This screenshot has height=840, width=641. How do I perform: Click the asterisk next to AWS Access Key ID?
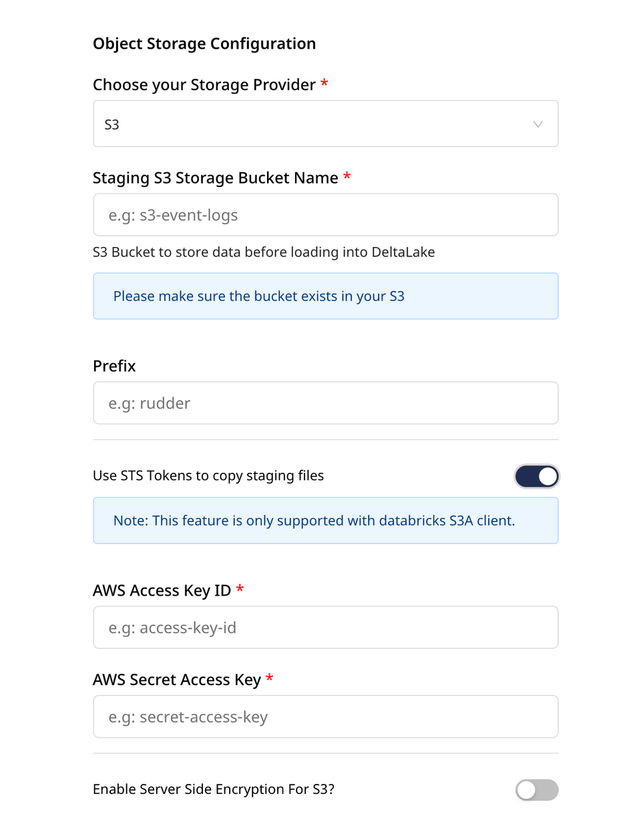[x=240, y=590]
